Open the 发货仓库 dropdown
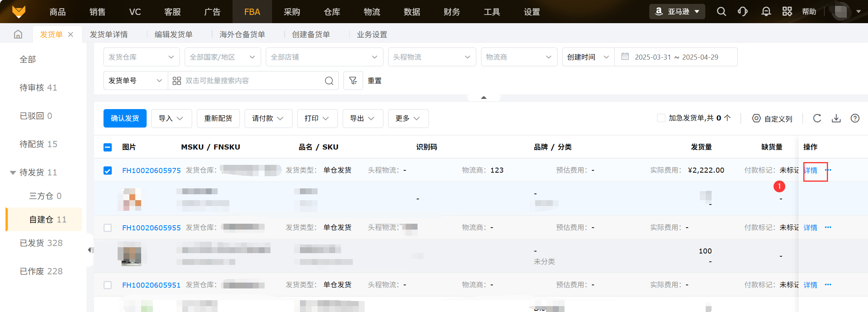The image size is (868, 312). pyautogui.click(x=142, y=57)
